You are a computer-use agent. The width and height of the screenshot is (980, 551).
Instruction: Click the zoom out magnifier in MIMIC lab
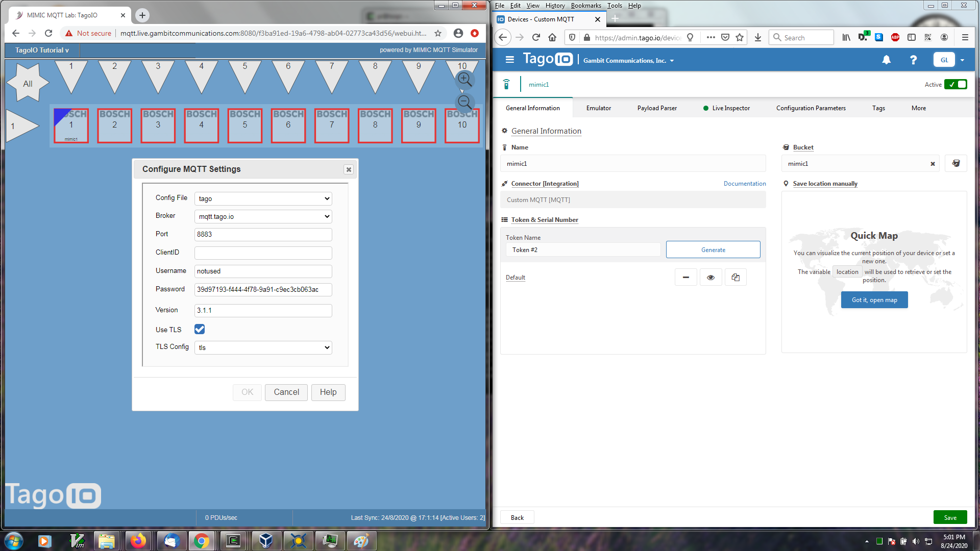pos(464,103)
